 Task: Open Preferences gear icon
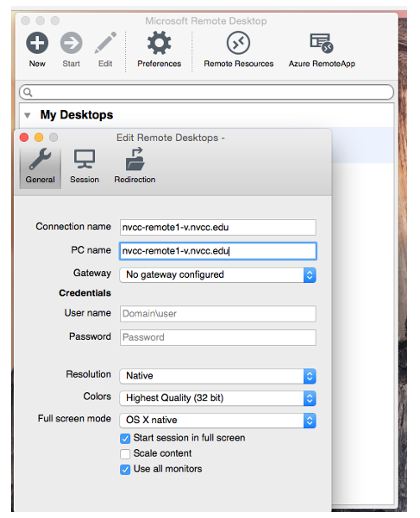pos(159,43)
